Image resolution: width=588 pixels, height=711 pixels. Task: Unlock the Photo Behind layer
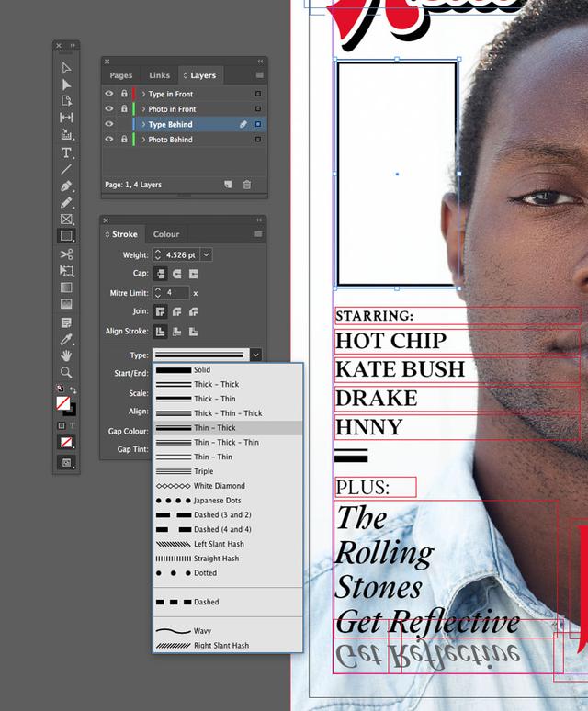click(124, 140)
